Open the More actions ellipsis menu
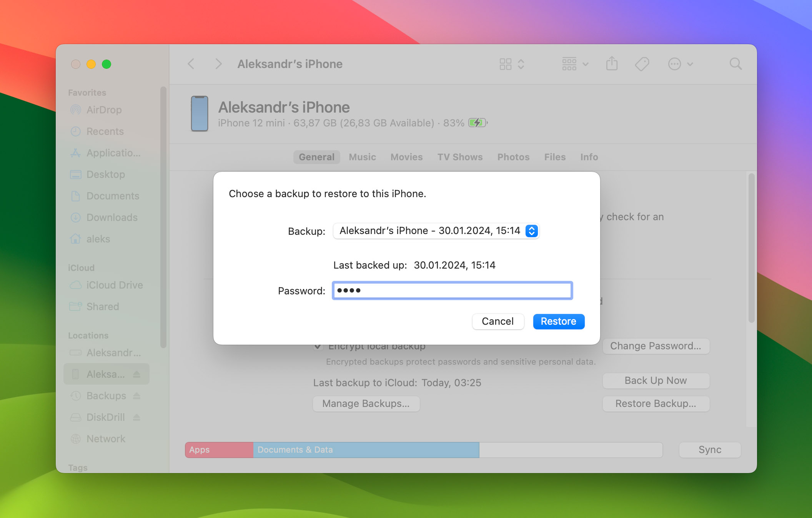The image size is (812, 518). click(x=680, y=64)
